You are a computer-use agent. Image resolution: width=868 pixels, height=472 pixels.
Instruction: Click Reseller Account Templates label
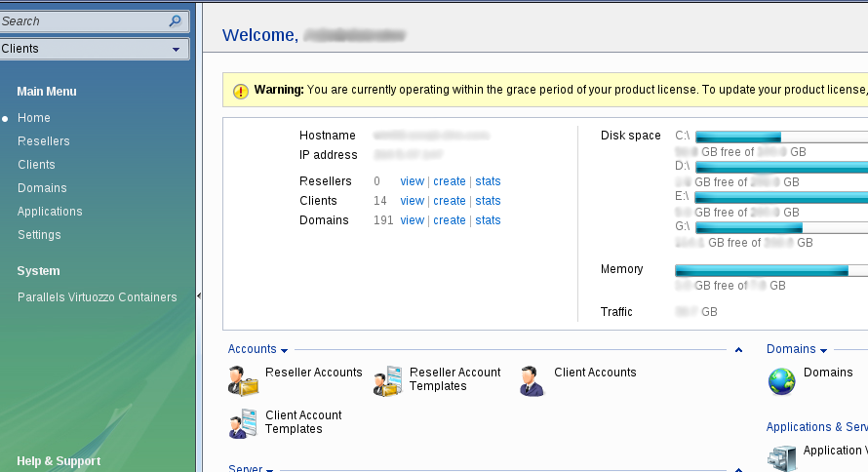click(x=455, y=379)
